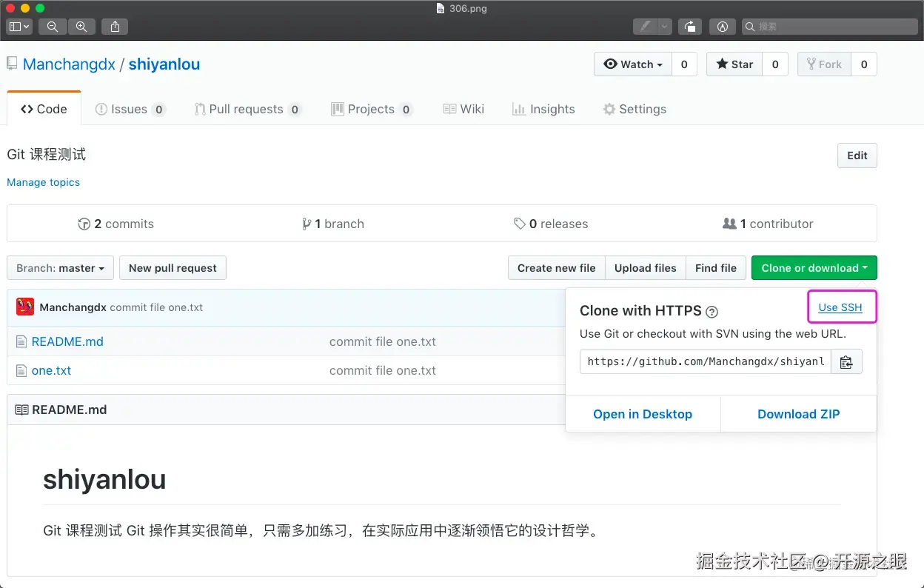This screenshot has width=924, height=588.
Task: Select the Code tab
Action: tap(44, 109)
